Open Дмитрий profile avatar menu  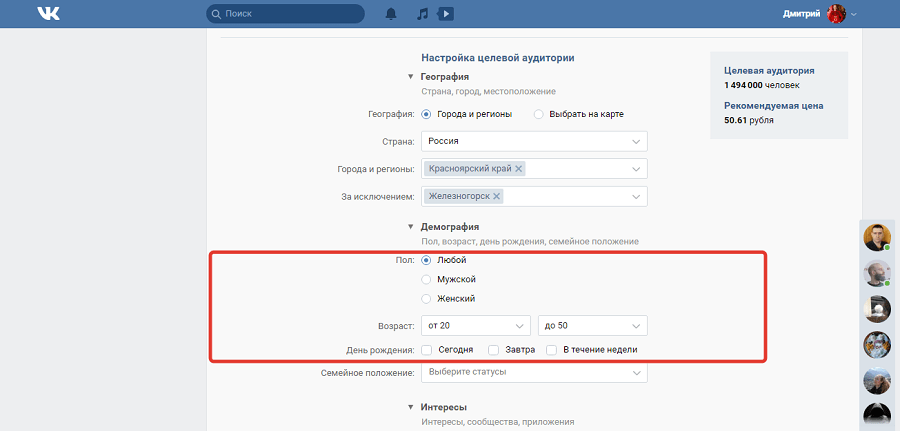click(836, 14)
